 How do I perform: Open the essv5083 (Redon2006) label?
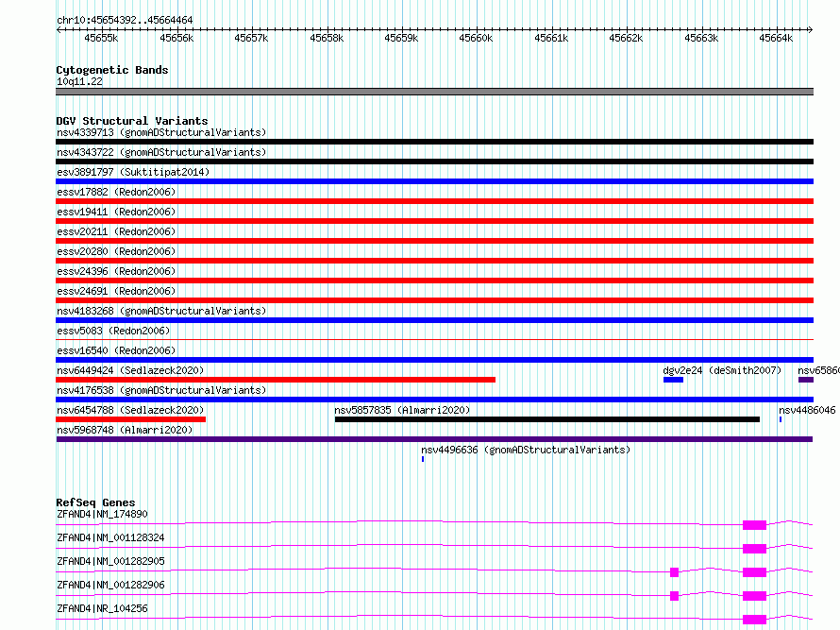click(x=113, y=331)
